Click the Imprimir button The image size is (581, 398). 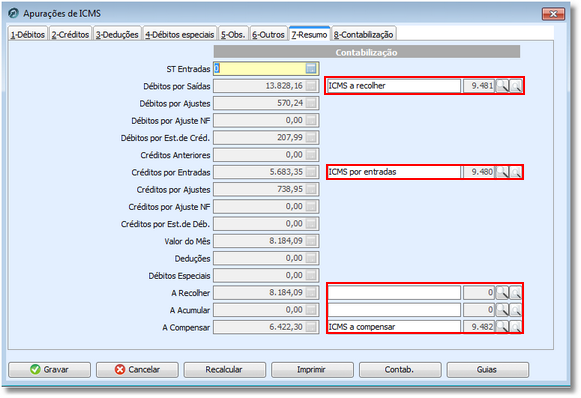click(312, 369)
